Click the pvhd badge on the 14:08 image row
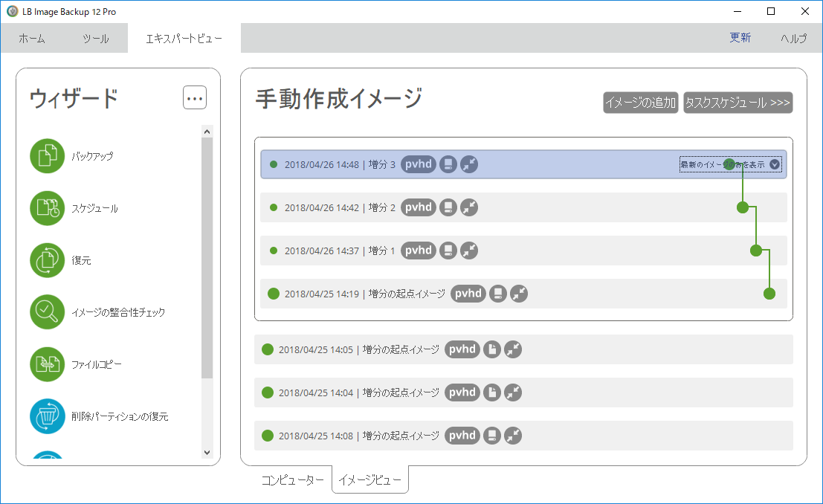The image size is (823, 504). click(x=462, y=436)
